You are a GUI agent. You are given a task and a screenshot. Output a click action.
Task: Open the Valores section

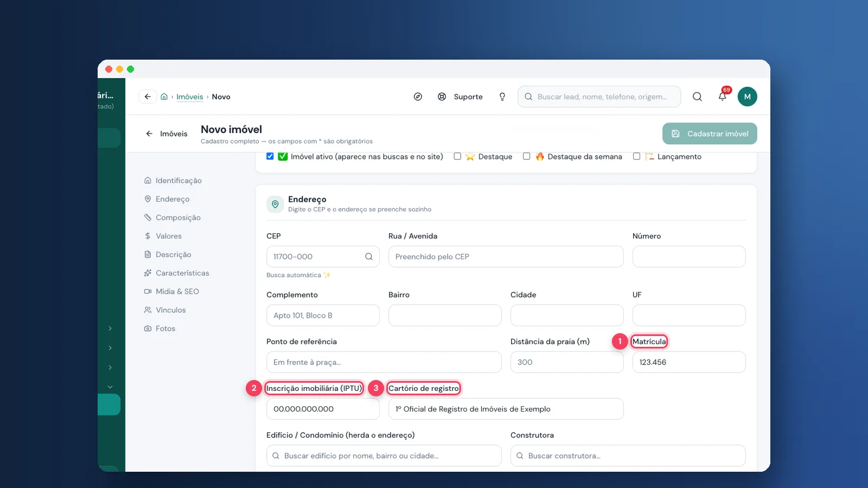coord(163,236)
